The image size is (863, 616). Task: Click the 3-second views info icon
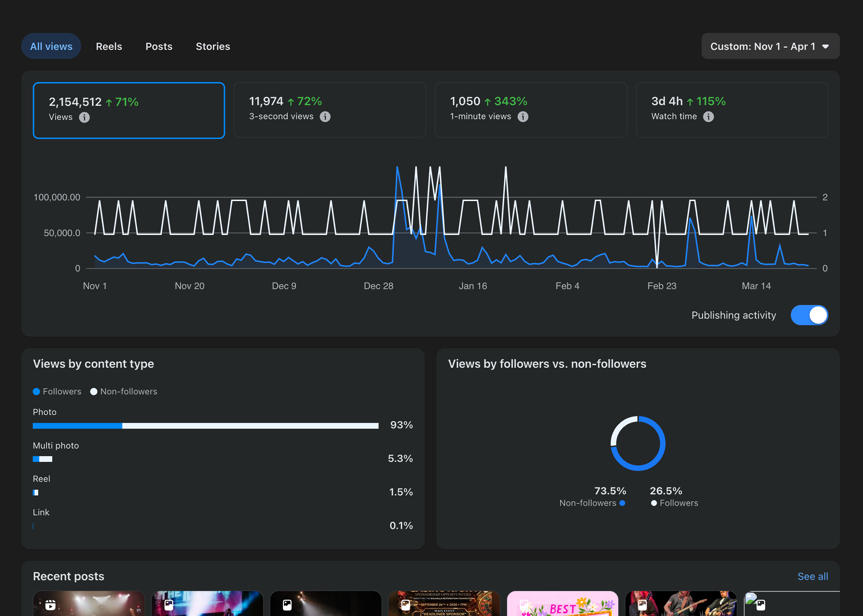pyautogui.click(x=325, y=117)
